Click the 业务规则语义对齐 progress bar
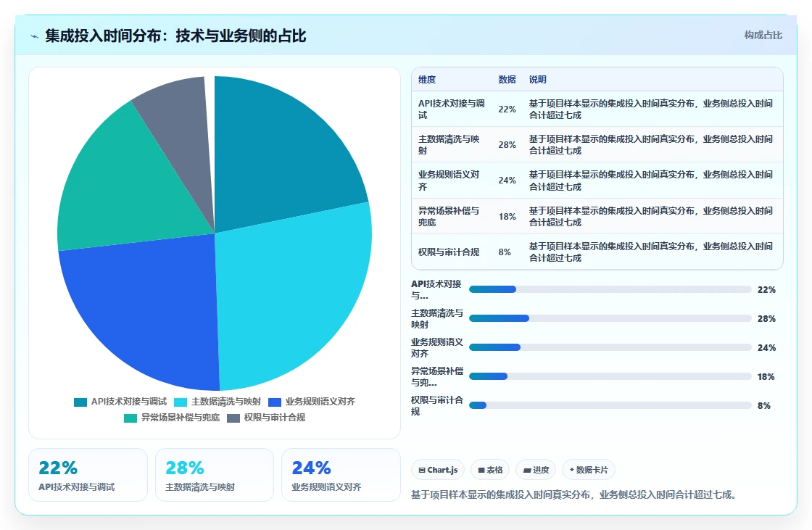 tap(610, 347)
